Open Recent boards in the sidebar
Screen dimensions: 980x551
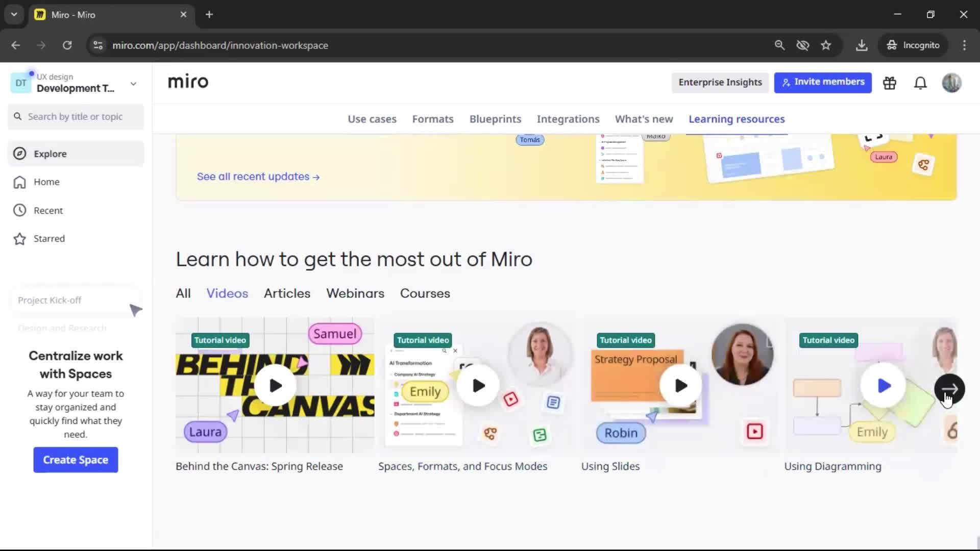76,210
